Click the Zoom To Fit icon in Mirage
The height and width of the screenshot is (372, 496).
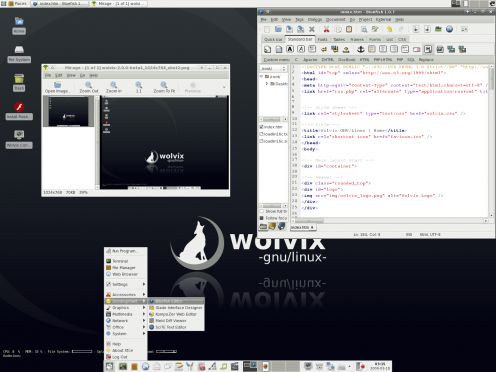(164, 87)
